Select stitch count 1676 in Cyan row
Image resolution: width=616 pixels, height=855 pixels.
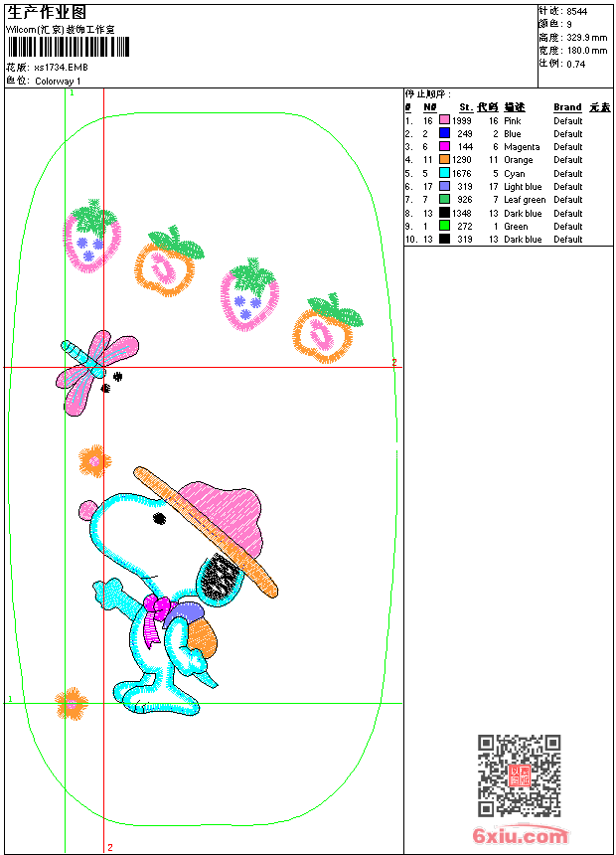point(462,174)
